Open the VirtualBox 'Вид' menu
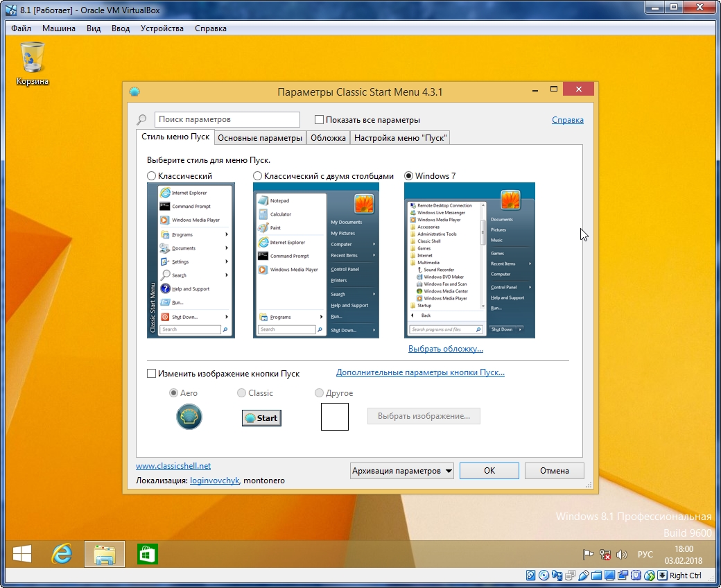The width and height of the screenshot is (721, 588). 94,28
